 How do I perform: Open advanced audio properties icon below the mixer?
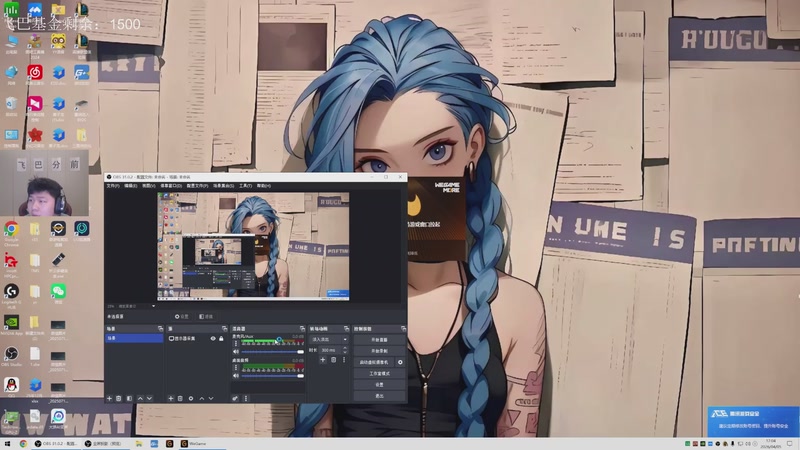[235, 398]
